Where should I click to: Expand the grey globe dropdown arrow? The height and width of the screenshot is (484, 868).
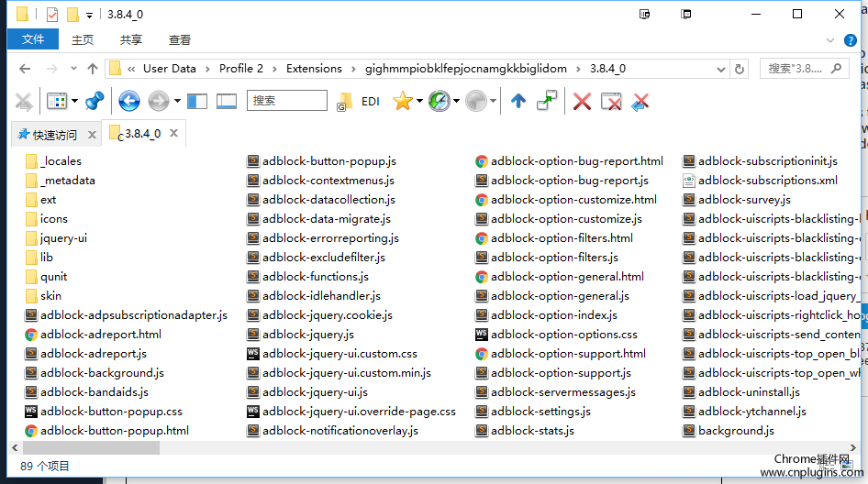click(x=493, y=101)
